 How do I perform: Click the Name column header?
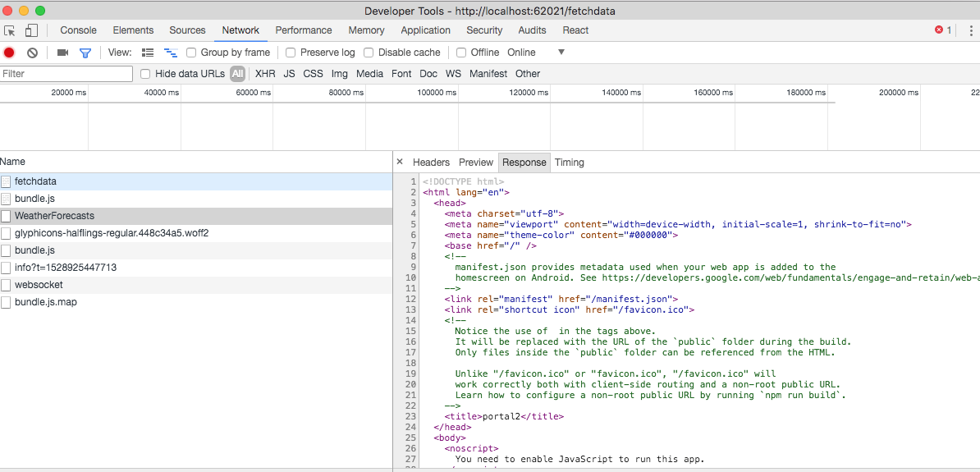[195, 162]
